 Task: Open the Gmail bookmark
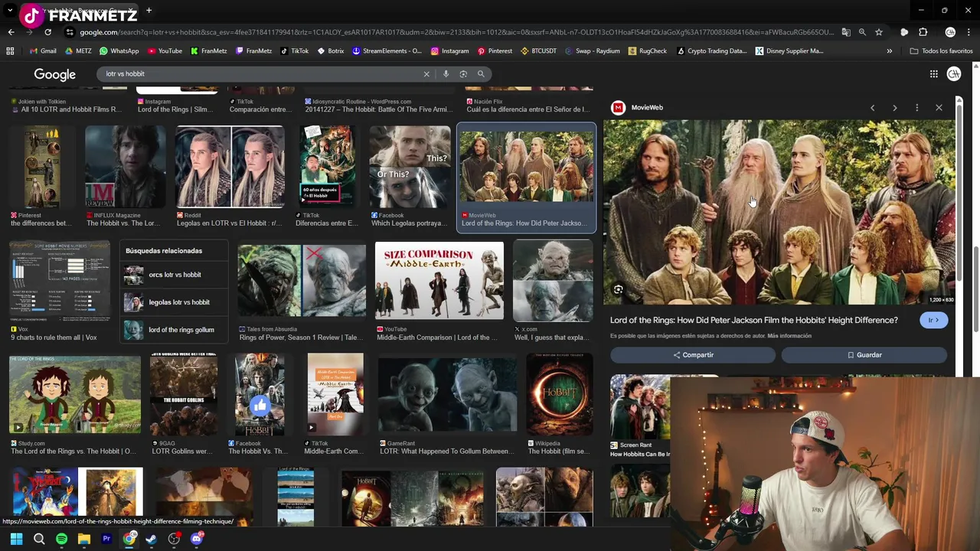click(43, 51)
